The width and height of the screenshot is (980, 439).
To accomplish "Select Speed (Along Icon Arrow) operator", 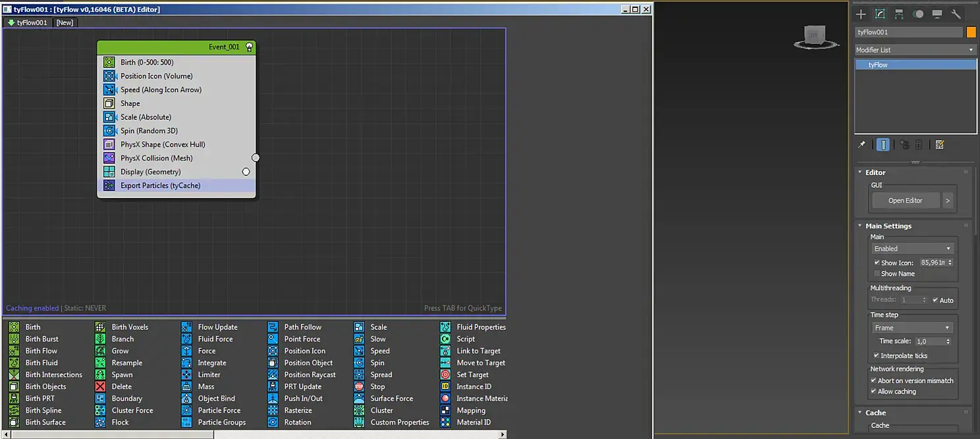I will point(177,90).
